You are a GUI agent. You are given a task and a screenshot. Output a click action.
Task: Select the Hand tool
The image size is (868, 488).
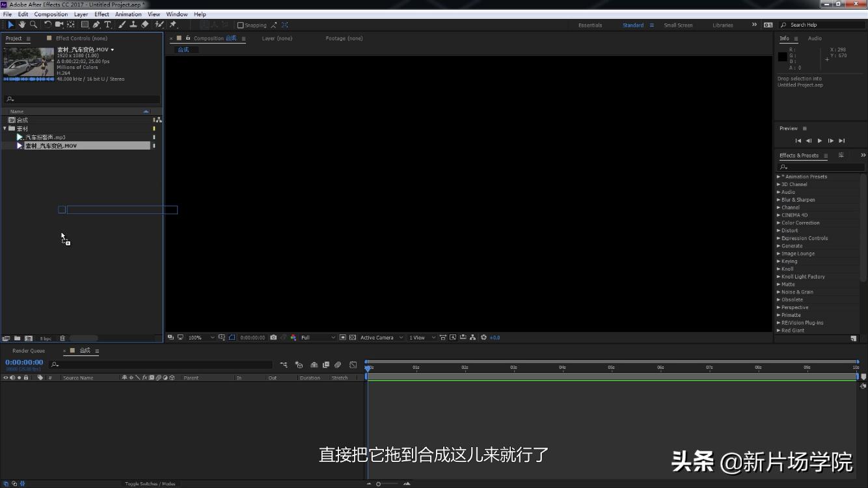pos(23,25)
